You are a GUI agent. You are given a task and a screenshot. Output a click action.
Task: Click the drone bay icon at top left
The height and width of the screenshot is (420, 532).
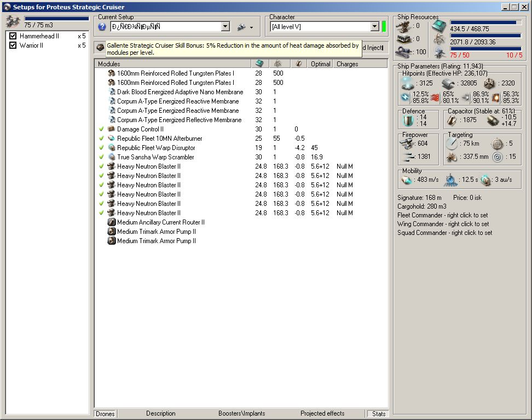(13, 22)
